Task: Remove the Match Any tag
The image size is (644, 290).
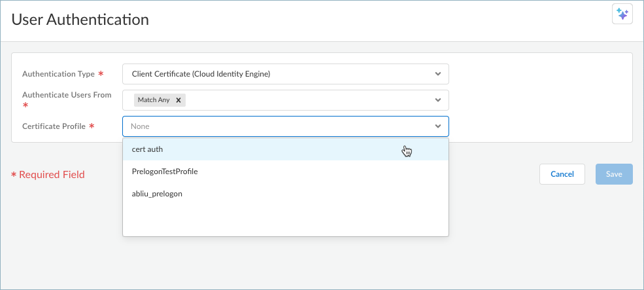Action: pos(178,100)
